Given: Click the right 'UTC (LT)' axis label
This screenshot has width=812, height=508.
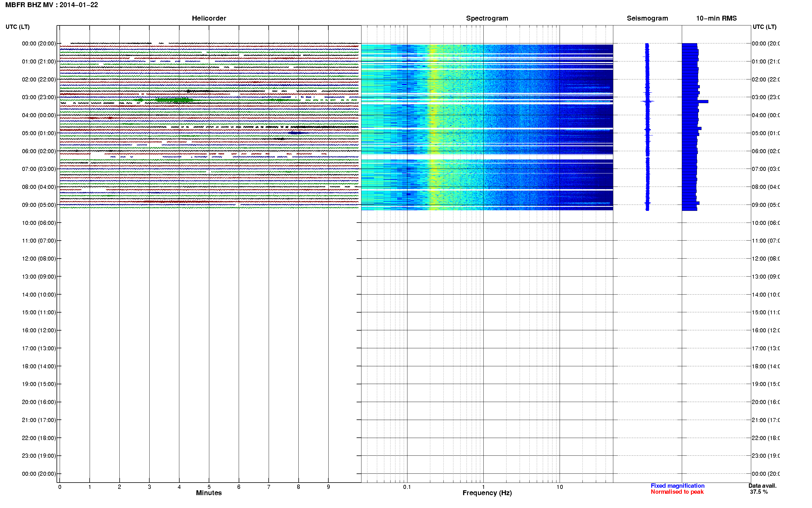Looking at the screenshot, I should 764,27.
